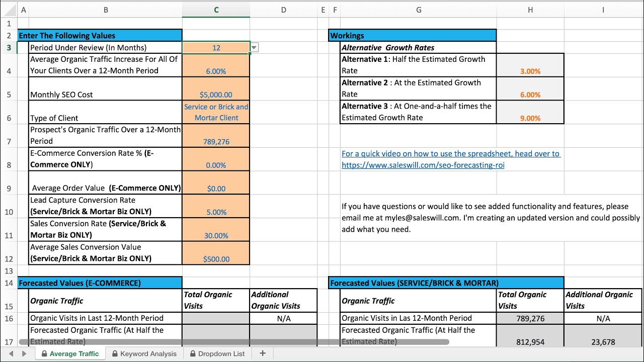
Task: Select 'Forecasted Values (E-COMMERCE)' header
Action: click(100, 283)
